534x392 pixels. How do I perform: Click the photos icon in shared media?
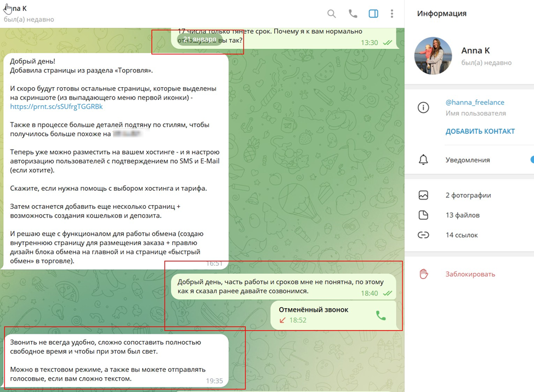tap(423, 195)
